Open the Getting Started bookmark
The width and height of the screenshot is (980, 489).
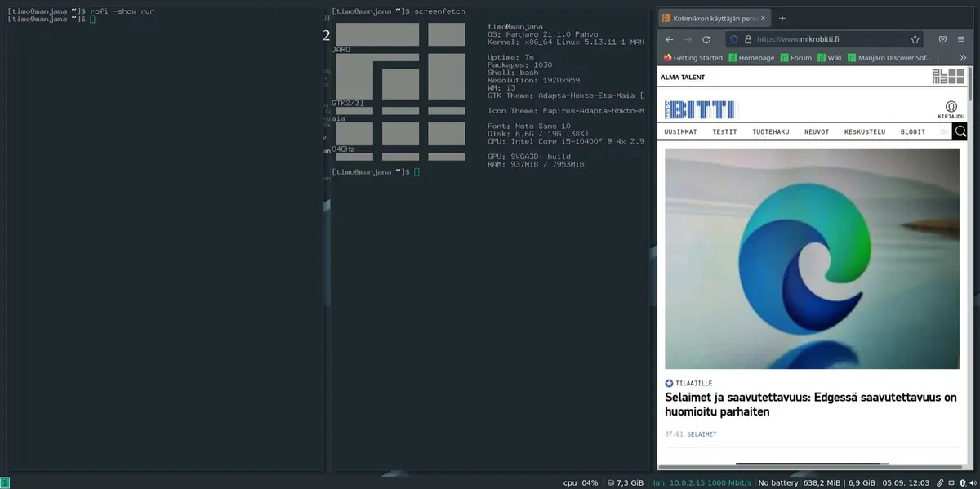(x=693, y=58)
